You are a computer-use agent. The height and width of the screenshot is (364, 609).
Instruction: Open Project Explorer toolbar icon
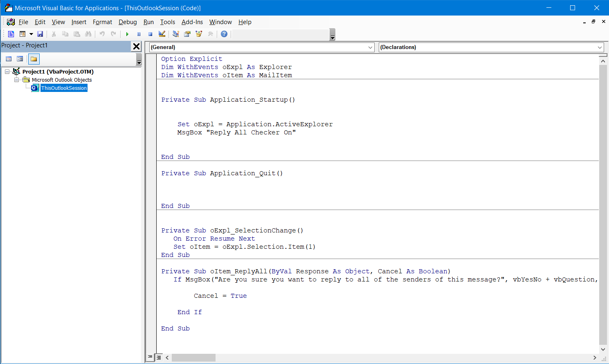click(x=176, y=34)
